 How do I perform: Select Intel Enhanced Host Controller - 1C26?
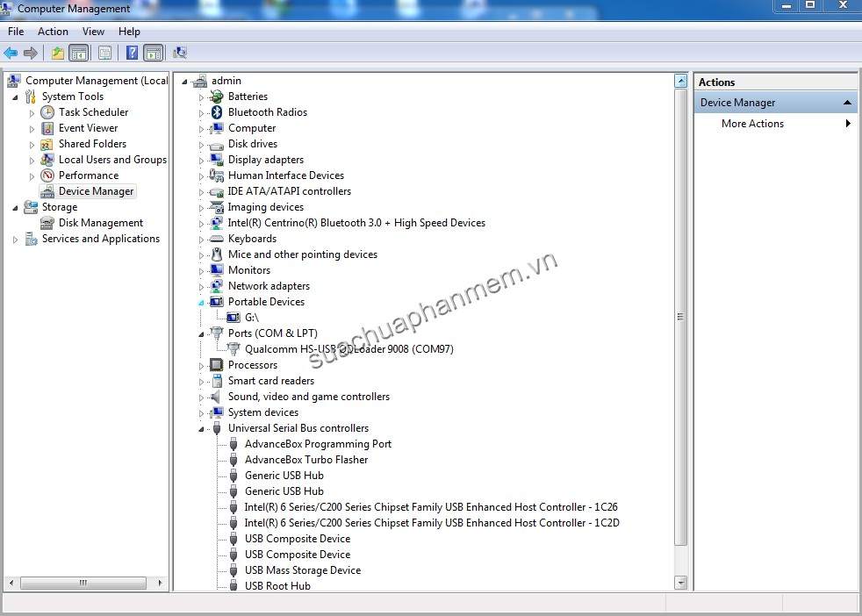431,507
